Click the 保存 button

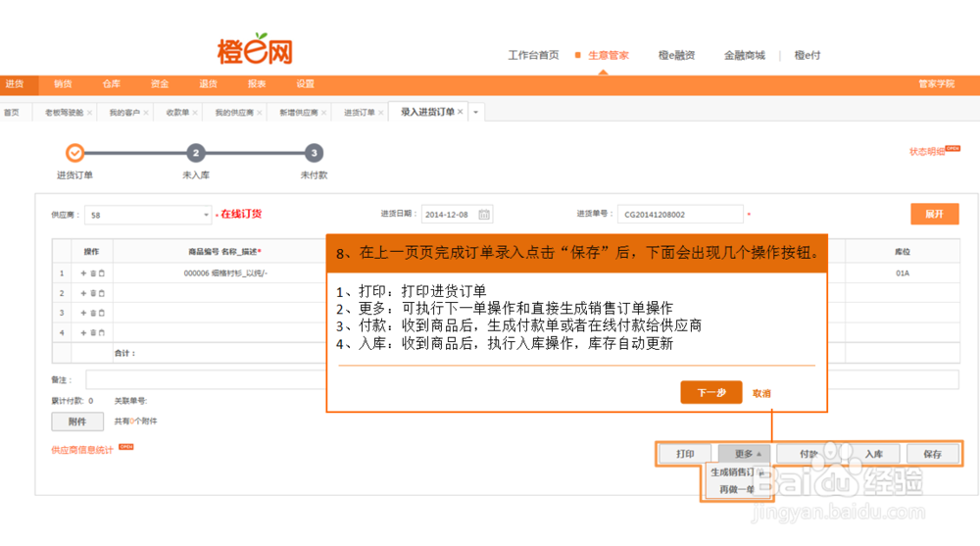933,454
